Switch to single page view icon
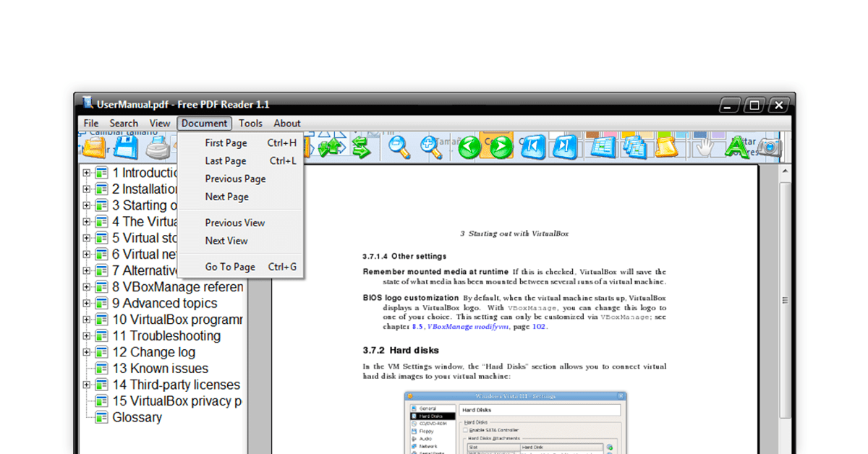The height and width of the screenshot is (454, 868). 603,146
